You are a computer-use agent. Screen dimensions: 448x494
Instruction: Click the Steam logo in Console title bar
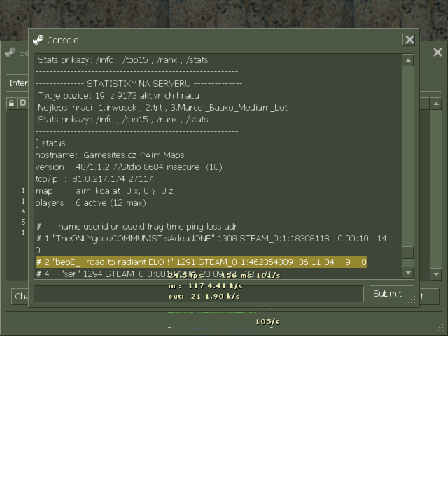(x=38, y=40)
